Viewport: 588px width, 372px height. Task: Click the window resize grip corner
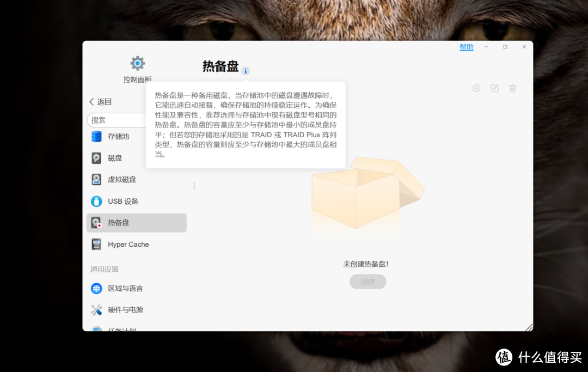(530, 327)
